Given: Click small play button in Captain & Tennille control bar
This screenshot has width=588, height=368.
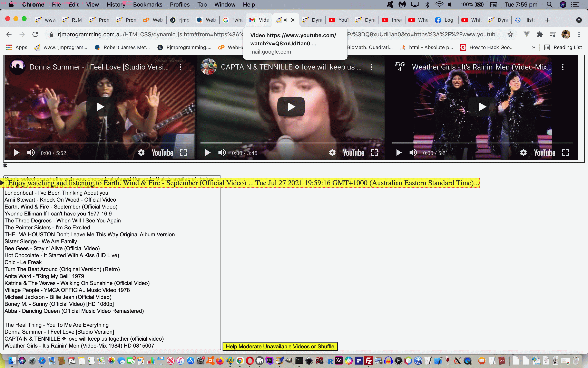Looking at the screenshot, I should tap(207, 153).
